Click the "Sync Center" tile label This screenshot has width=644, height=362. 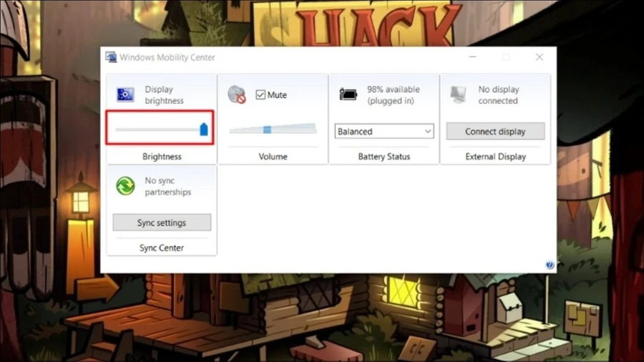tap(162, 248)
